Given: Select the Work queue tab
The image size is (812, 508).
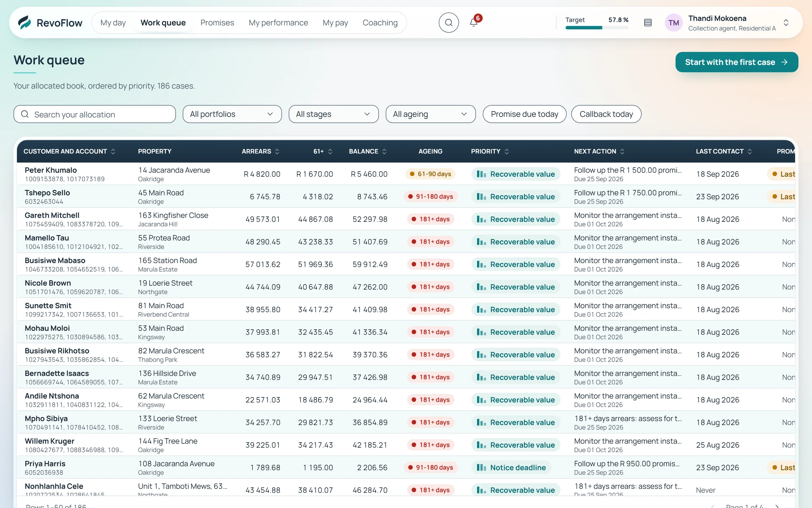Looking at the screenshot, I should 163,23.
